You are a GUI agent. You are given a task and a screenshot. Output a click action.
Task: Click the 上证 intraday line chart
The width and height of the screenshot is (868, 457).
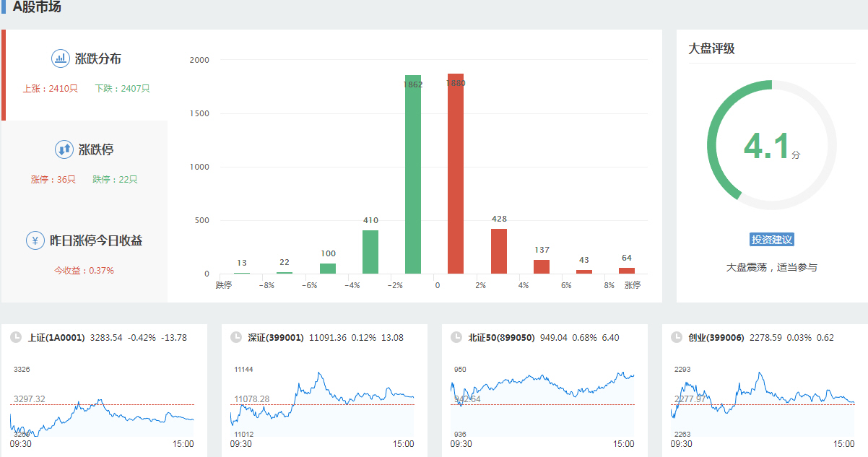coord(102,412)
